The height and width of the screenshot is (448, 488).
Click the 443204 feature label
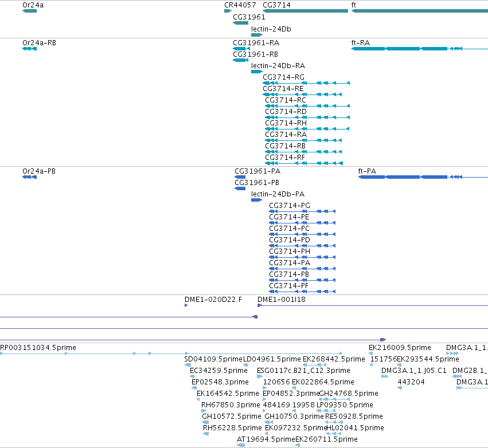tap(411, 382)
